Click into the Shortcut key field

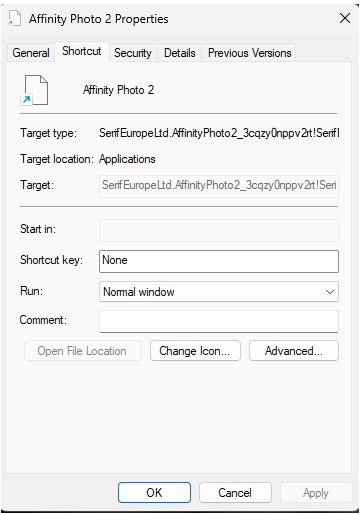point(219,261)
